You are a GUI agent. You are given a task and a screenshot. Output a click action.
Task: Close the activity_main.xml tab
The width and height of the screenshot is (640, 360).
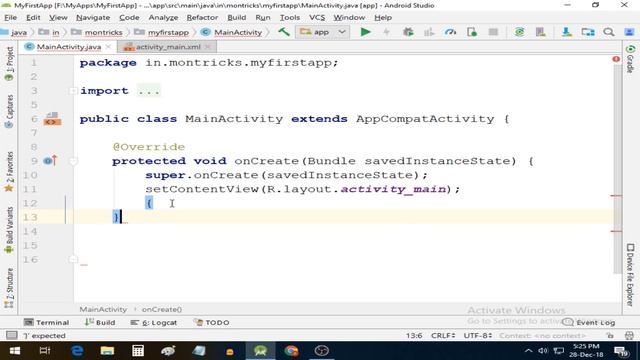click(207, 47)
